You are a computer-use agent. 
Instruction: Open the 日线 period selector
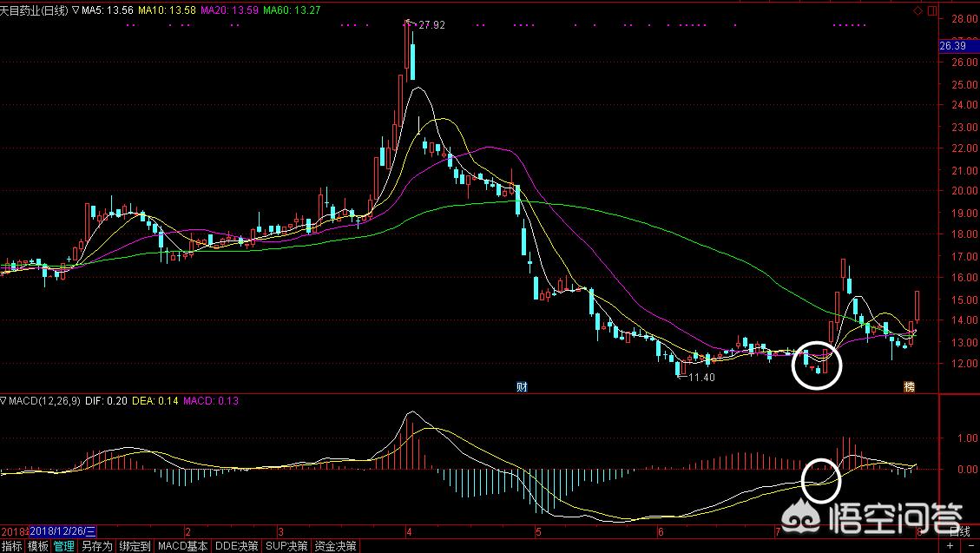tap(958, 530)
